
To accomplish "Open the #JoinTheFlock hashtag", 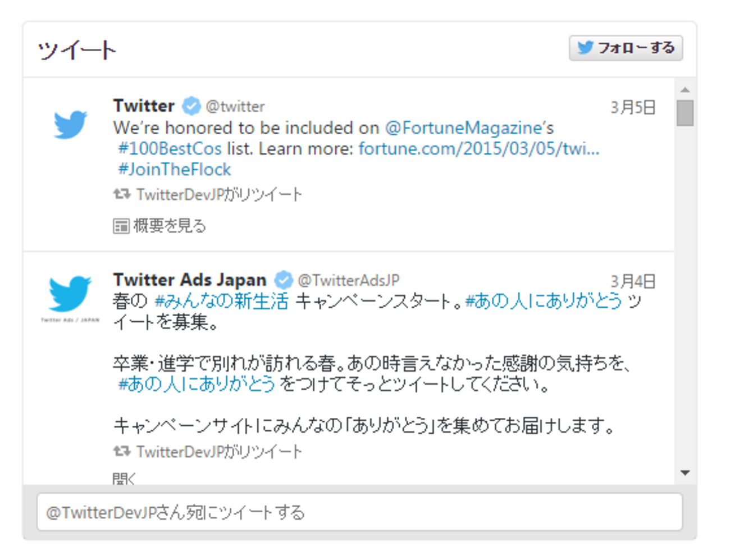I will pyautogui.click(x=175, y=170).
